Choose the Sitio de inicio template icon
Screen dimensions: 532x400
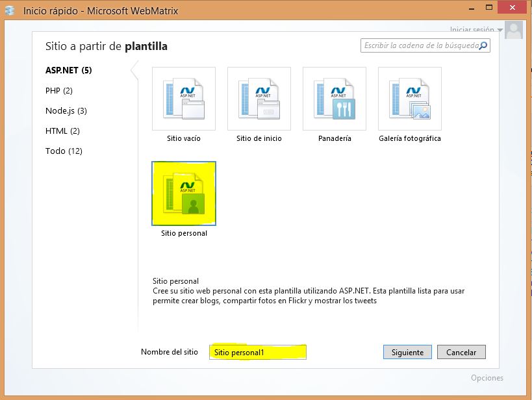pos(259,99)
